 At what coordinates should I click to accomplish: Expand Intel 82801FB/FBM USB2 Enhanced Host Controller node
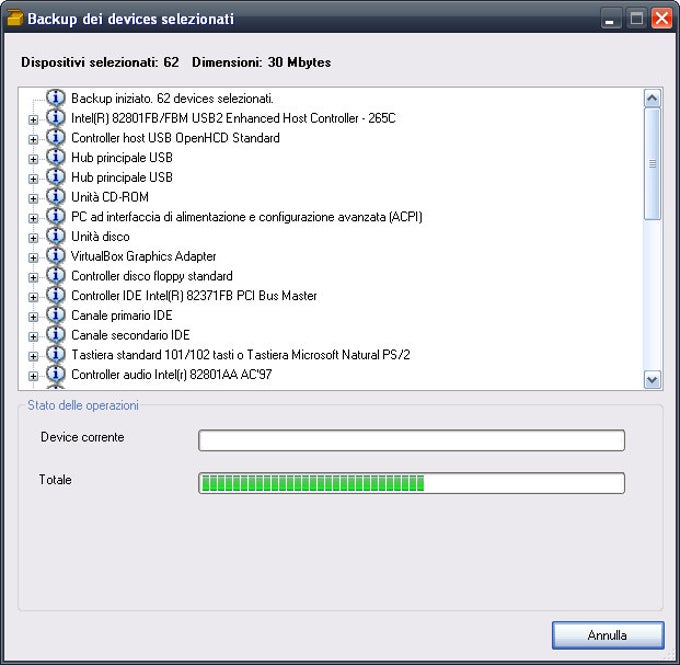[33, 119]
